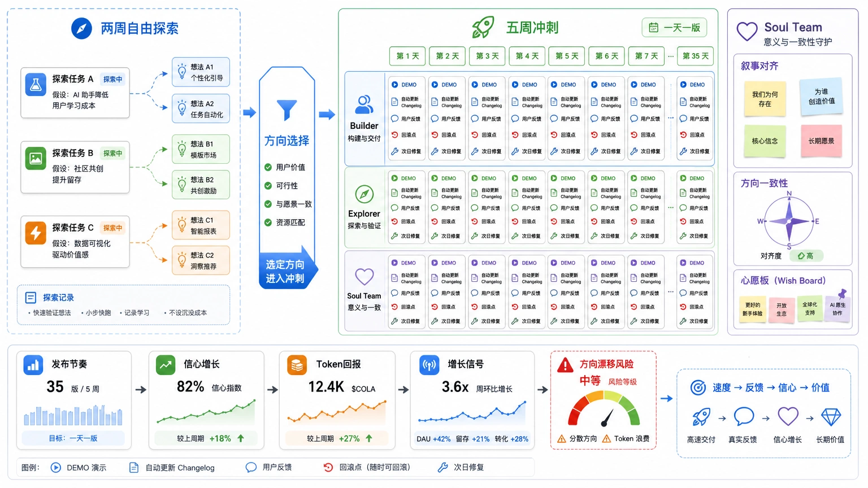Click the pink 长期愿景 sticky note
Viewport: 868px width, 488px height.
click(821, 141)
